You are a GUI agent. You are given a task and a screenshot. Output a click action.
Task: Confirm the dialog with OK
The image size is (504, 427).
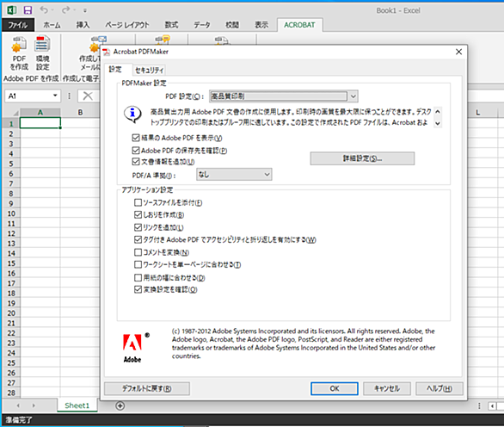335,388
